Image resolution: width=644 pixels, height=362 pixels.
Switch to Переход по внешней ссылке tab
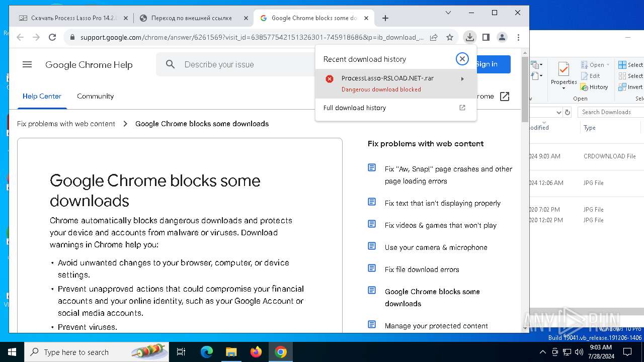[x=191, y=18]
